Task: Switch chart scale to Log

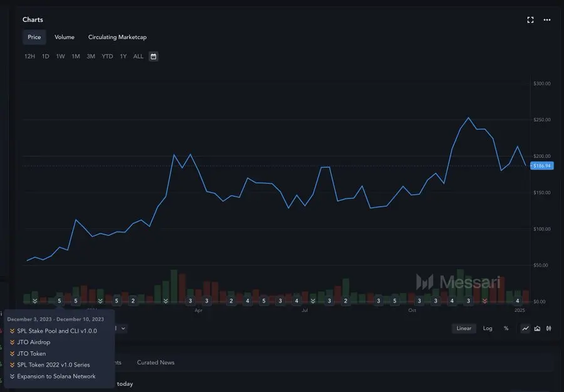Action: 488,328
